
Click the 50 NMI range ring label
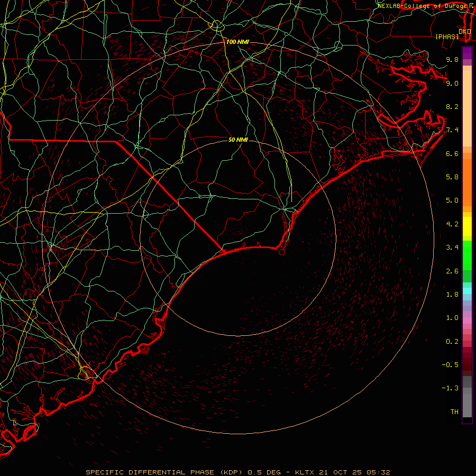click(238, 140)
